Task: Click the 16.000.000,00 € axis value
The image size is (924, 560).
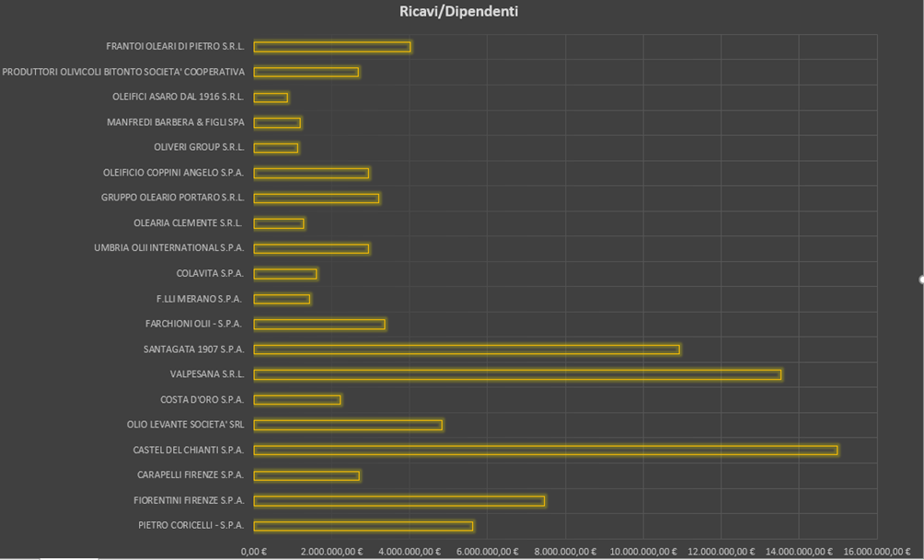Action: point(877,551)
